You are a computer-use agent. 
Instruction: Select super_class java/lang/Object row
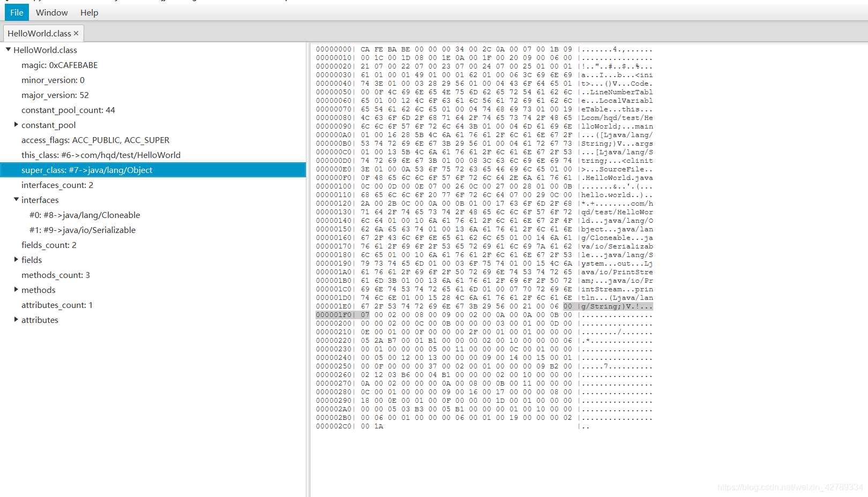click(153, 170)
